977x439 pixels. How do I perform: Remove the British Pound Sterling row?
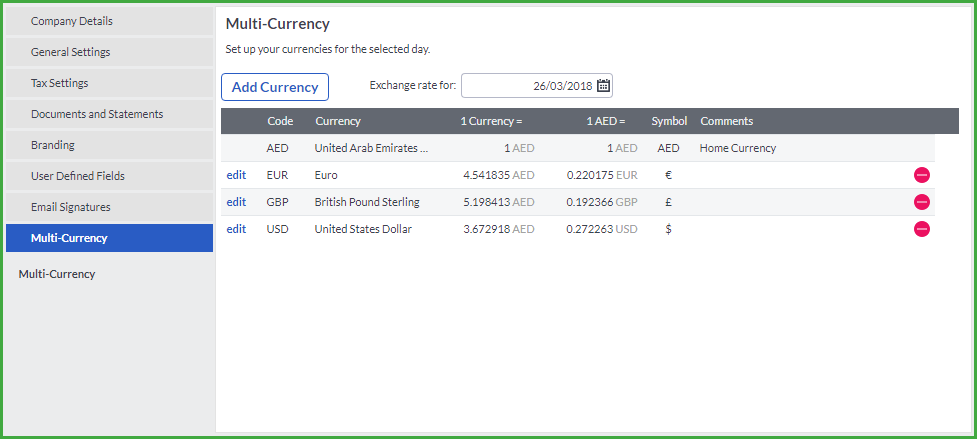[x=922, y=202]
